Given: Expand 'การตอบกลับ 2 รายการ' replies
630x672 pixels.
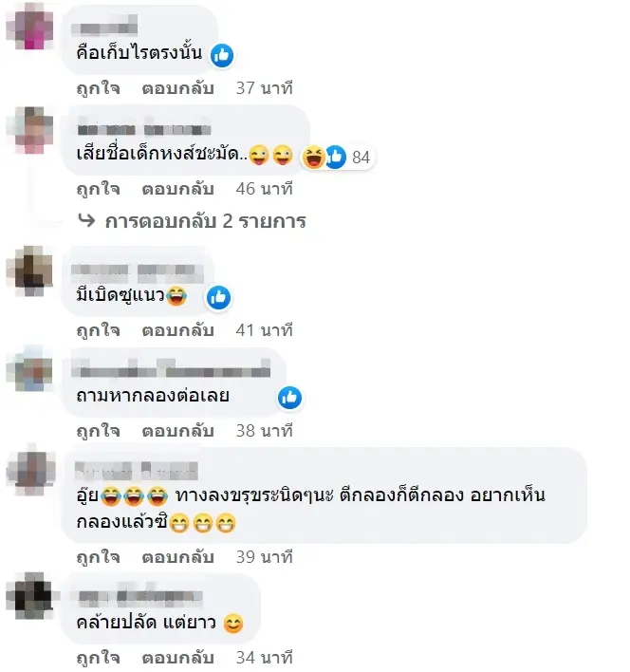Looking at the screenshot, I should tap(206, 221).
